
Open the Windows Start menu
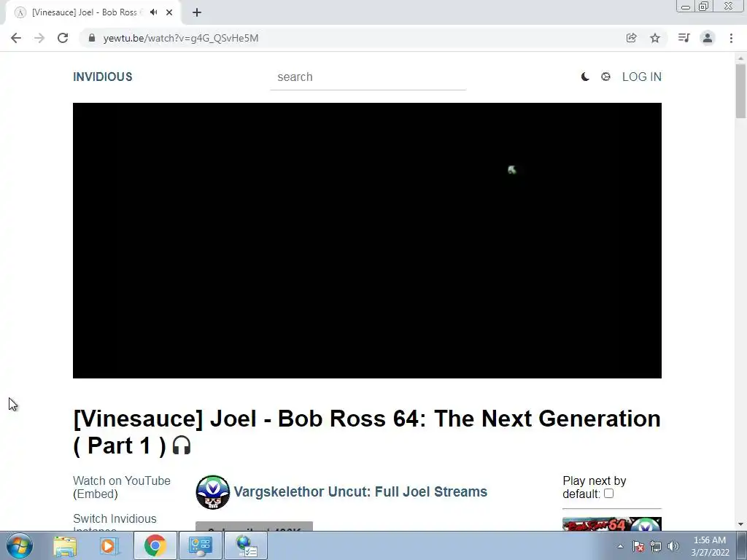coord(20,545)
